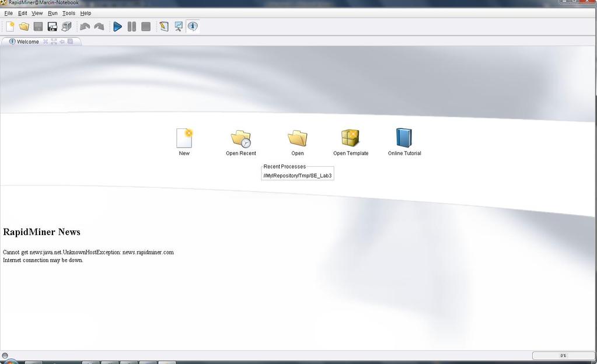Open the File menu
Image resolution: width=597 pixels, height=364 pixels.
pyautogui.click(x=8, y=13)
